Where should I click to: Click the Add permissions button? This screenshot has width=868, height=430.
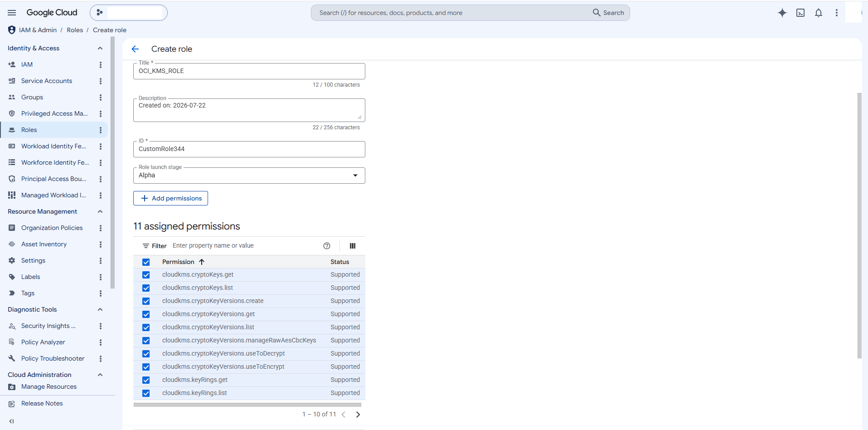[170, 198]
